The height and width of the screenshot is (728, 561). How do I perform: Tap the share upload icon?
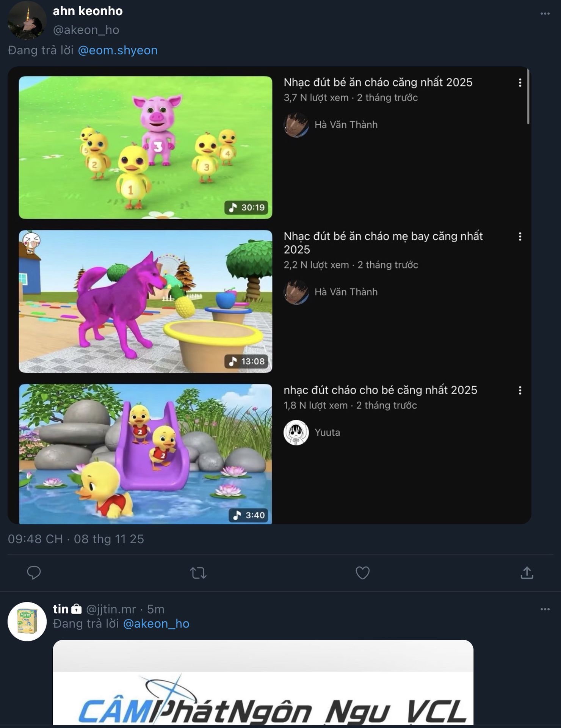(x=527, y=573)
